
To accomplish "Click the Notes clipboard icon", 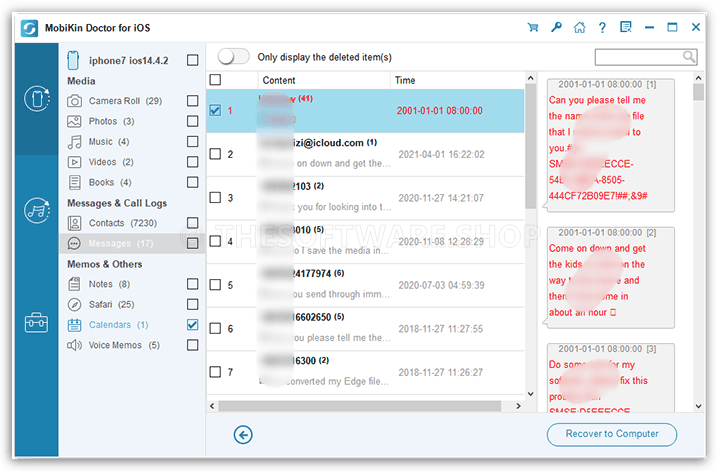I will click(74, 284).
